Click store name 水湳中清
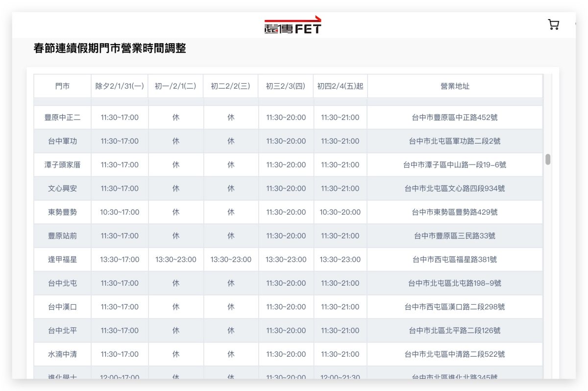 [62, 354]
